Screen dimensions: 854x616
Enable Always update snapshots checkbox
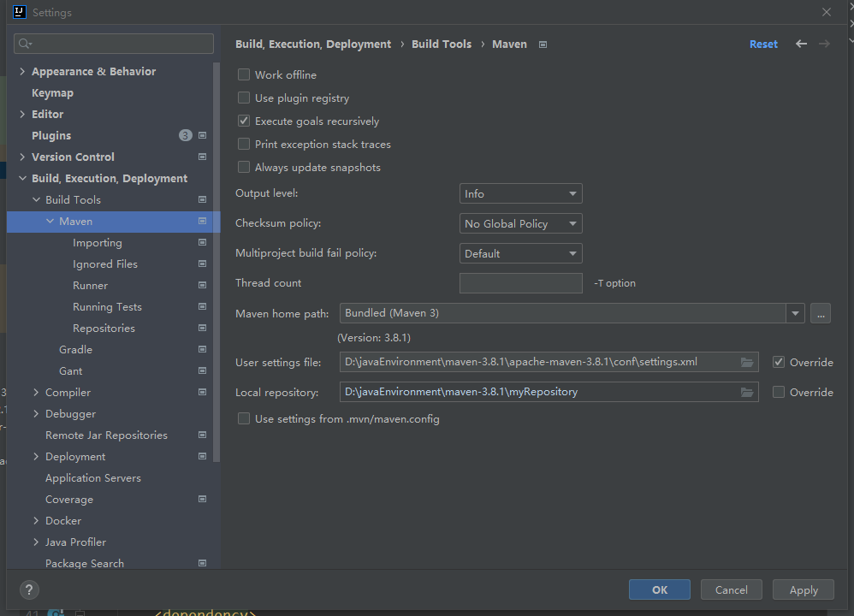244,167
